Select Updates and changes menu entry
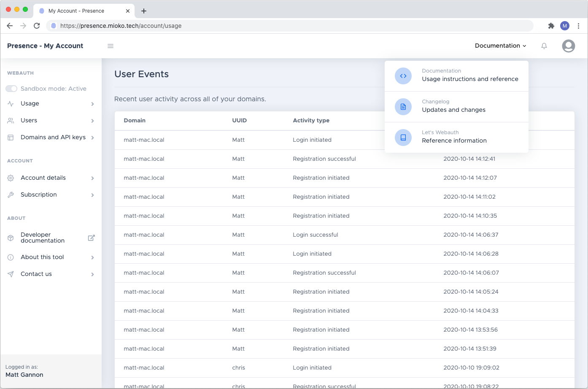The width and height of the screenshot is (588, 389). [x=456, y=107]
